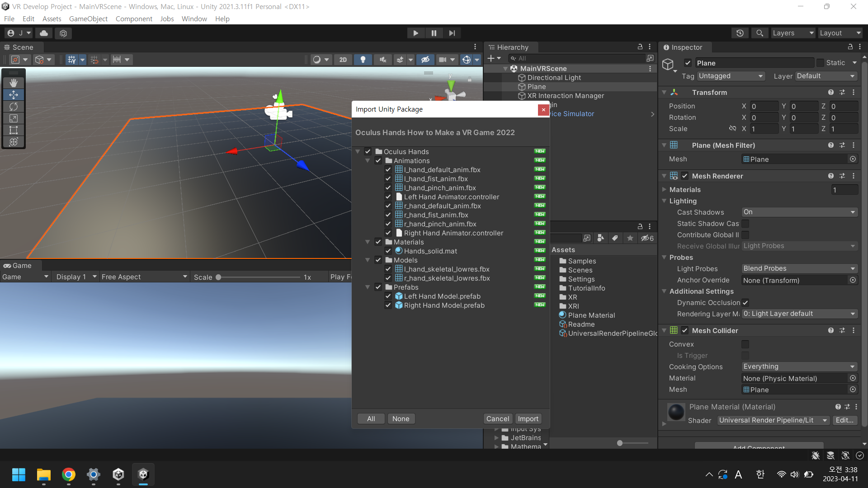This screenshot has height=488, width=868.
Task: Enable the Static checkbox
Action: pos(820,63)
